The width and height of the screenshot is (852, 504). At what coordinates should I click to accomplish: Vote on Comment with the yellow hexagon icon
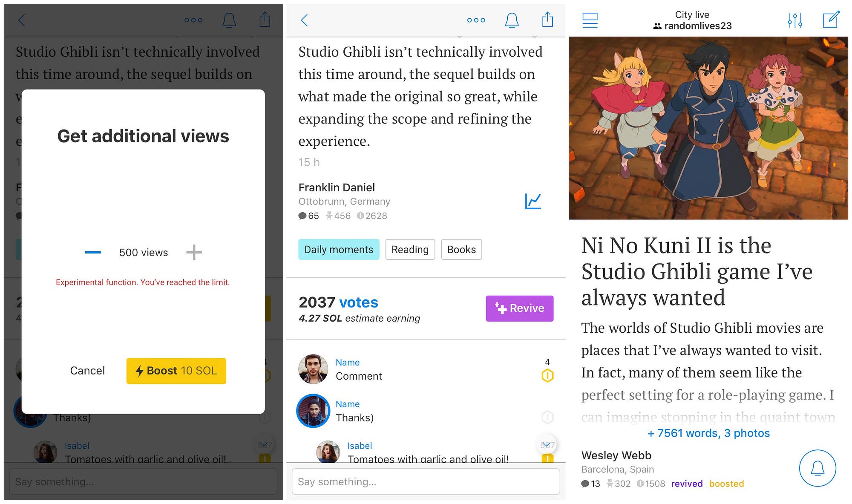547,375
